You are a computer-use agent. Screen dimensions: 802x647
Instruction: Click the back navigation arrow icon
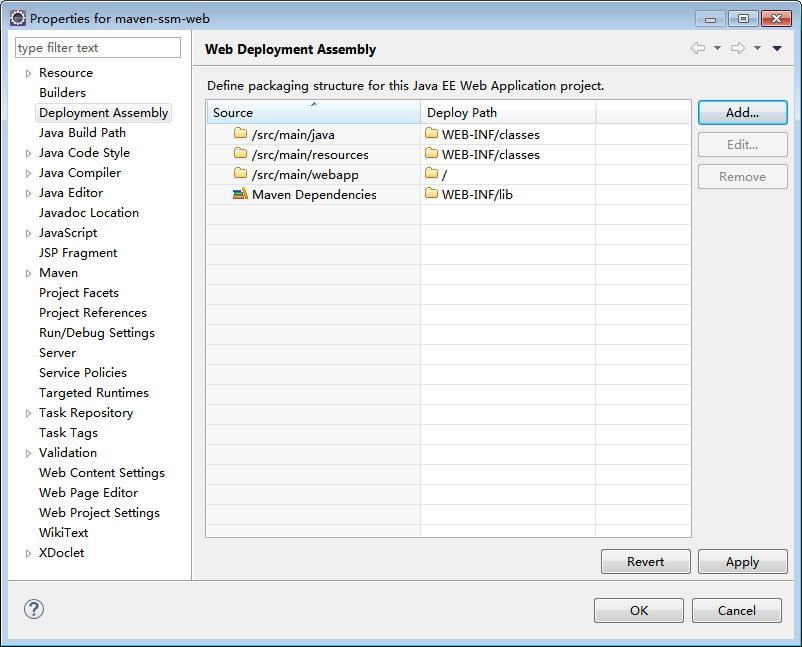(698, 48)
